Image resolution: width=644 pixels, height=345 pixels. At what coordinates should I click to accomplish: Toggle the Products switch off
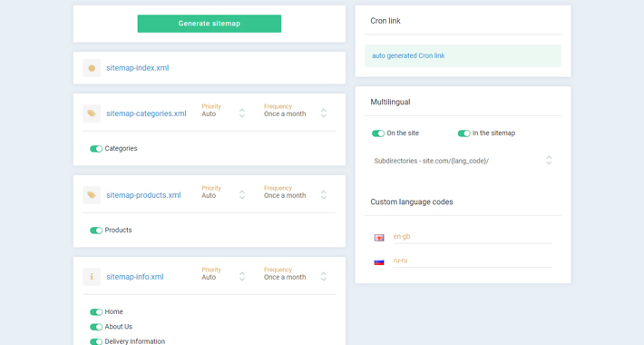96,231
